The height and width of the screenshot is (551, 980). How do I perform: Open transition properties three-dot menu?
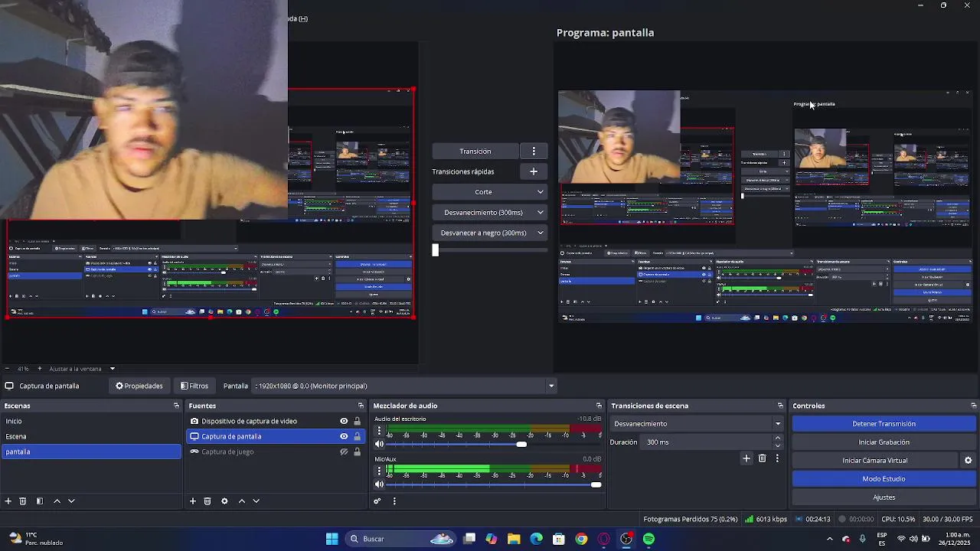click(x=777, y=458)
